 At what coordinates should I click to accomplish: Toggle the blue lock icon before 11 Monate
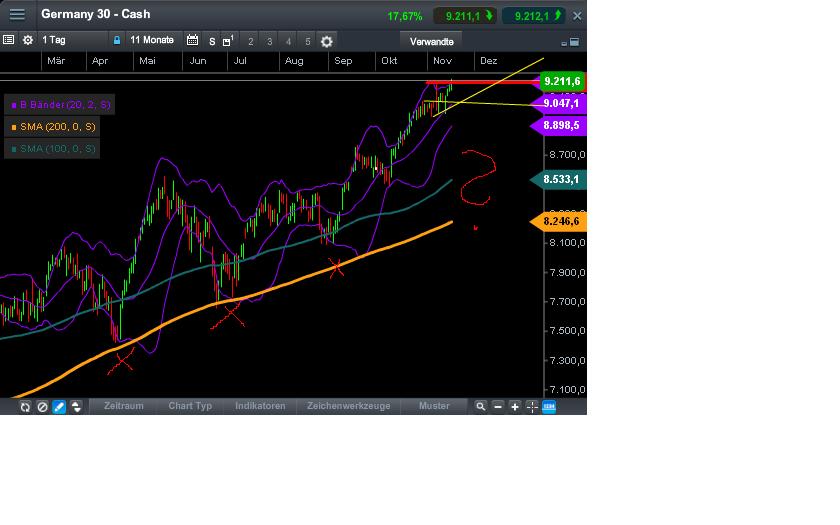pos(116,40)
